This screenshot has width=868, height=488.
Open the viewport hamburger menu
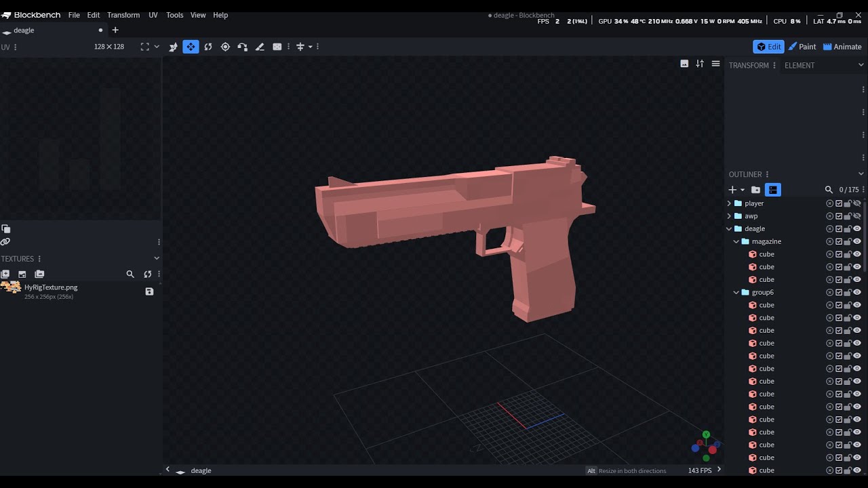click(715, 64)
